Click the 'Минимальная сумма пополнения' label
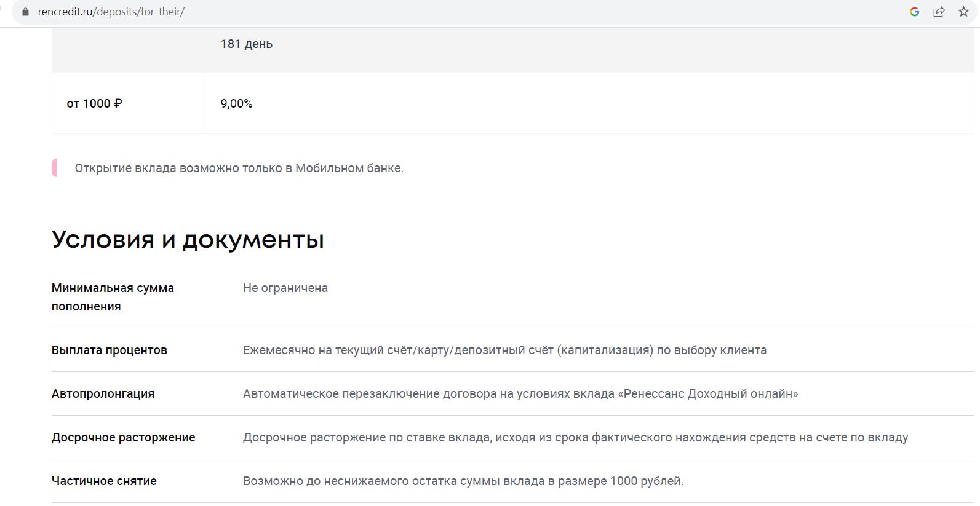 pyautogui.click(x=113, y=297)
